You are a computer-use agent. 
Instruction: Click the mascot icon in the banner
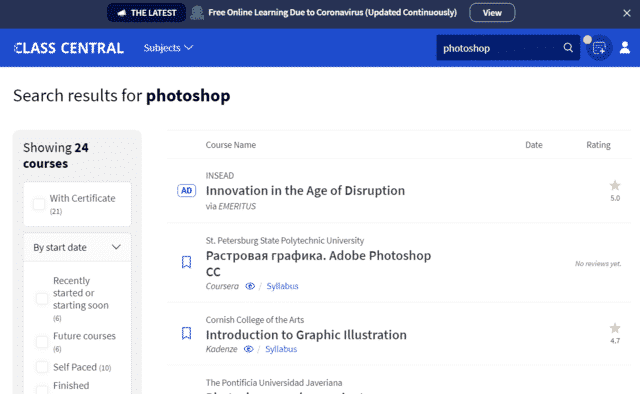click(197, 13)
